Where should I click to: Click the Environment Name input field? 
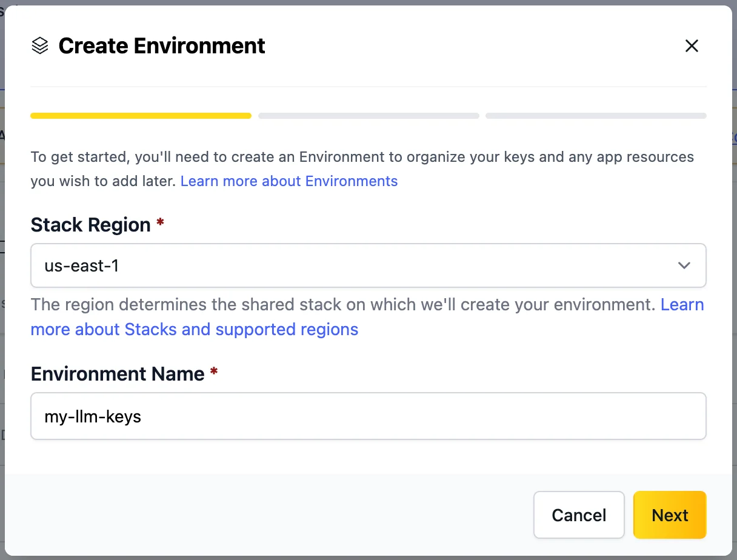click(x=368, y=416)
